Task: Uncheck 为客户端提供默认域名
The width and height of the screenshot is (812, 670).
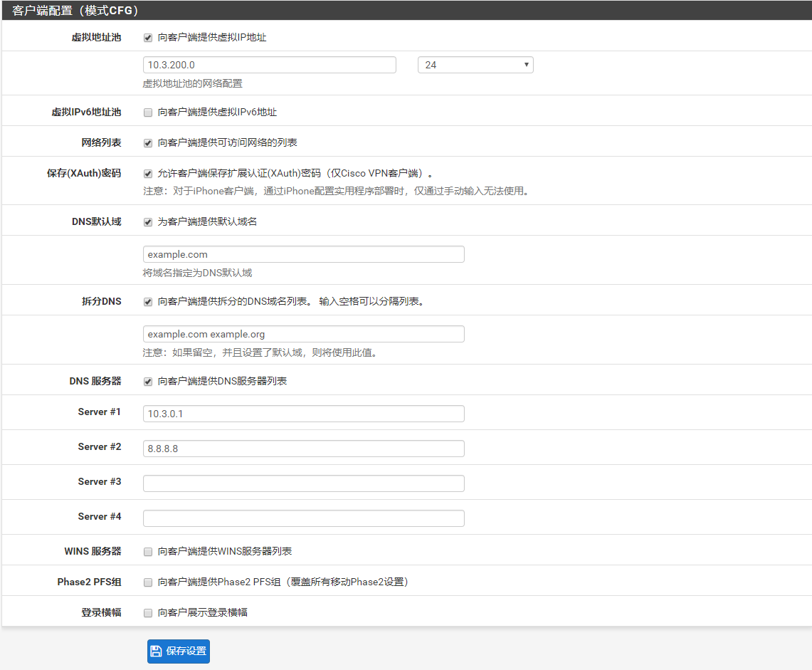Action: pyautogui.click(x=148, y=221)
